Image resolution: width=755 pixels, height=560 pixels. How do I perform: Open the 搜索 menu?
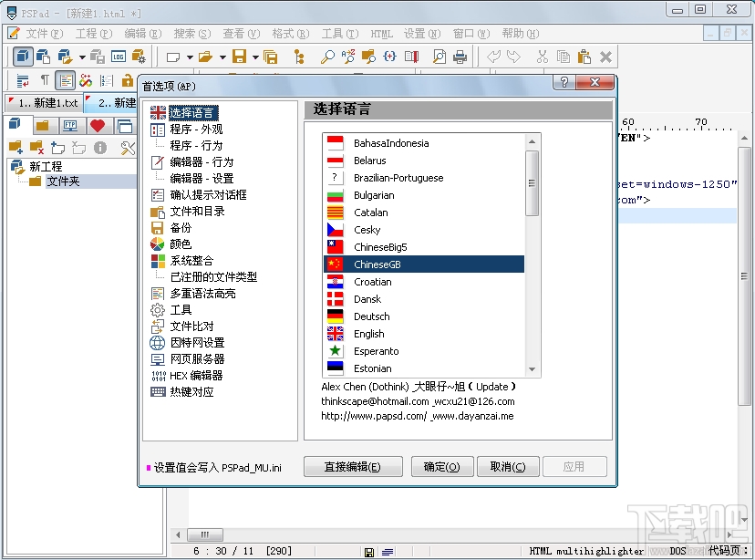point(191,34)
